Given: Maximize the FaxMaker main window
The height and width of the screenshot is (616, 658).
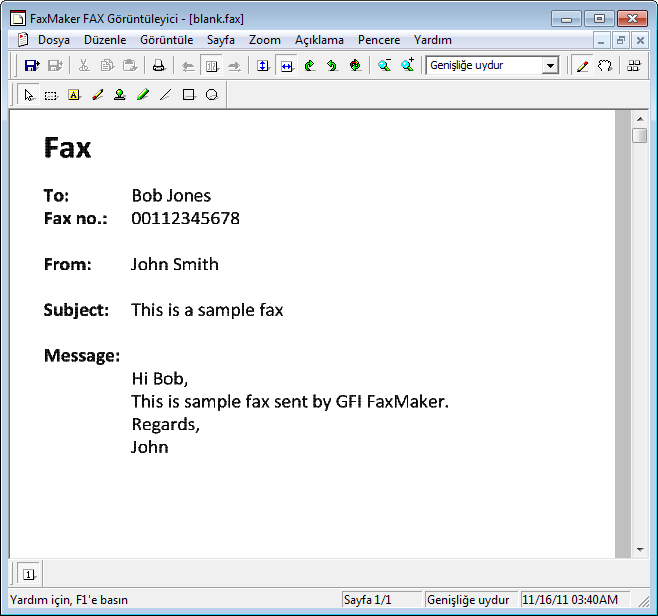Looking at the screenshot, I should coord(599,18).
